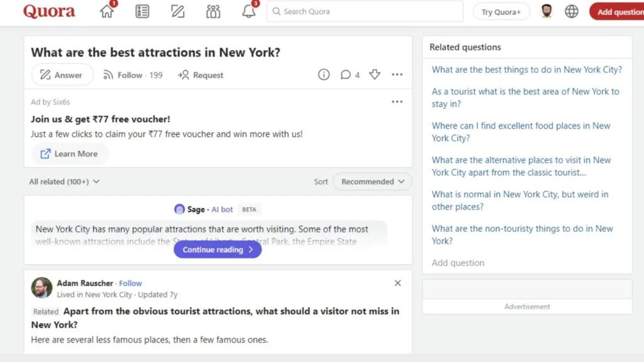Open the Notifications bell icon
Image resolution: width=644 pixels, height=362 pixels.
248,11
